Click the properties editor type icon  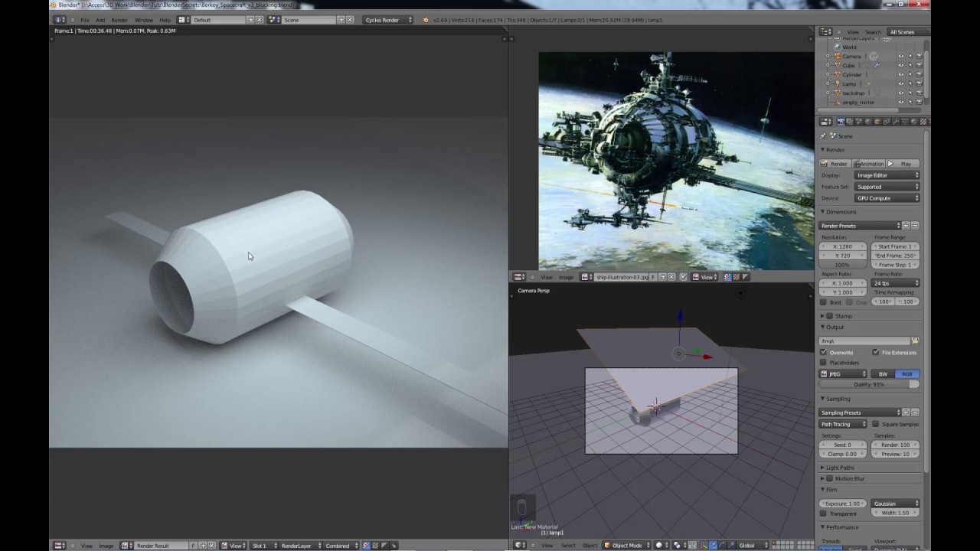pos(826,122)
